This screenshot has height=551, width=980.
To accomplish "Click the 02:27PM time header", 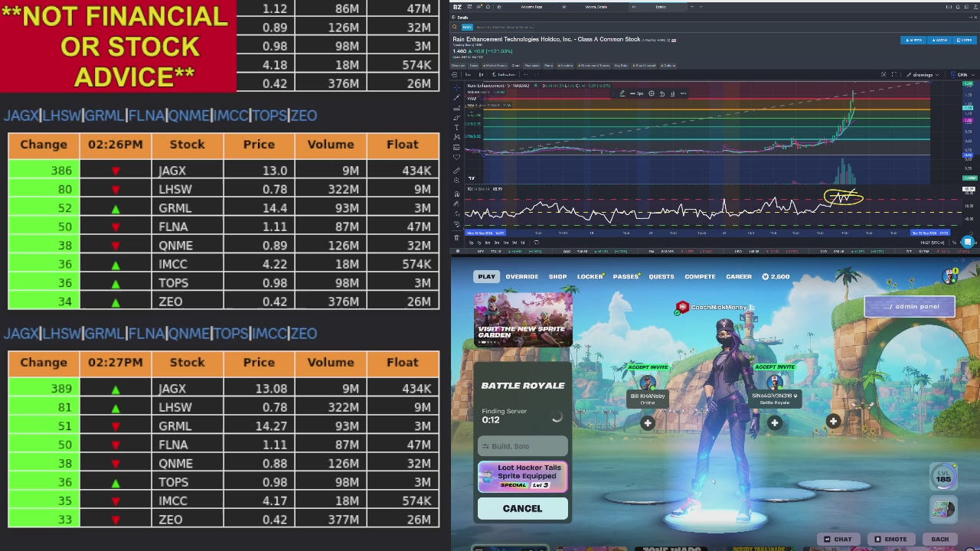I will (116, 363).
